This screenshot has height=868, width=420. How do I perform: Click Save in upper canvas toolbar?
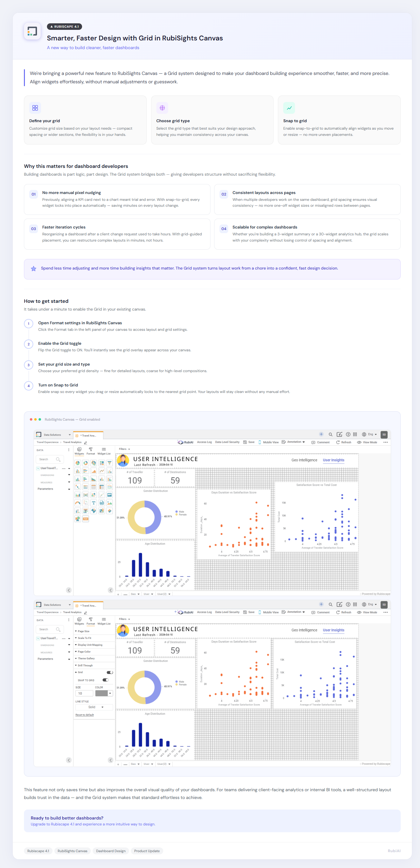point(249,442)
